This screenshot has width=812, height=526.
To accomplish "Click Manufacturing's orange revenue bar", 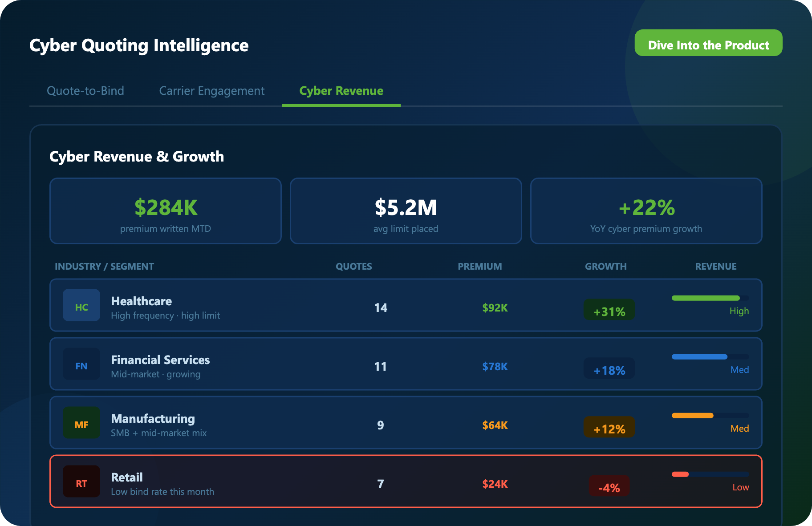I will click(x=693, y=416).
